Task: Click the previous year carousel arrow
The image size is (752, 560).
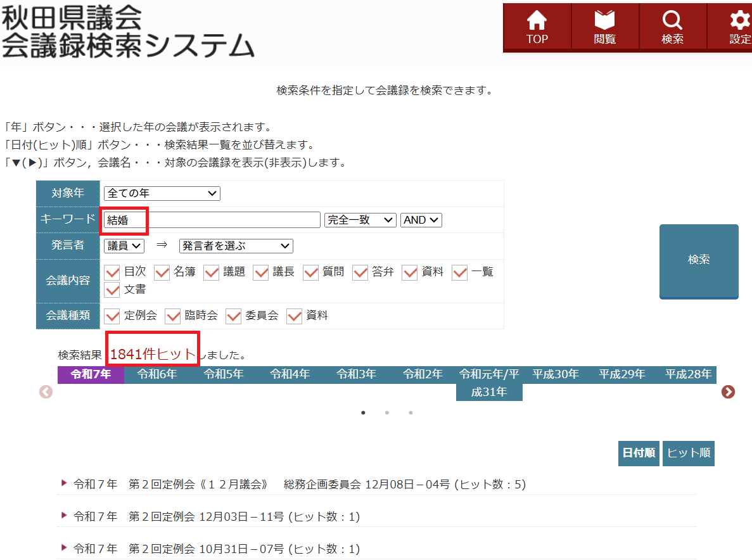Action: [x=46, y=391]
